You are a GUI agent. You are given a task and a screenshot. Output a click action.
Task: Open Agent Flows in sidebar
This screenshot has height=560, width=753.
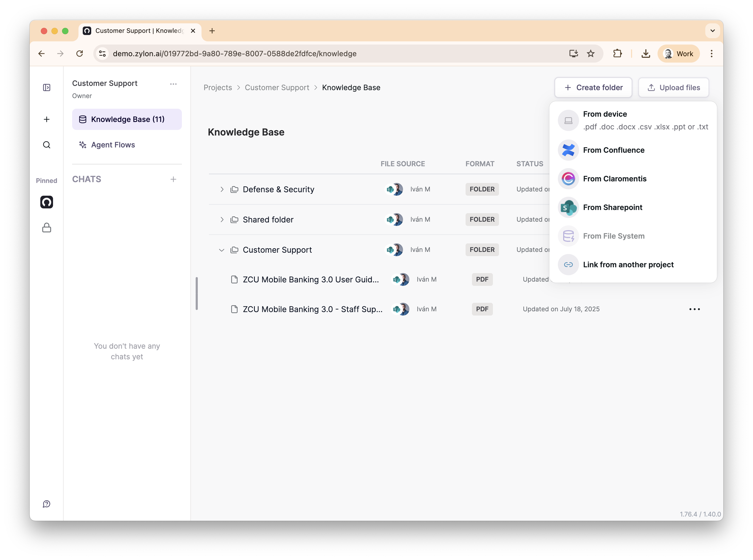(113, 145)
